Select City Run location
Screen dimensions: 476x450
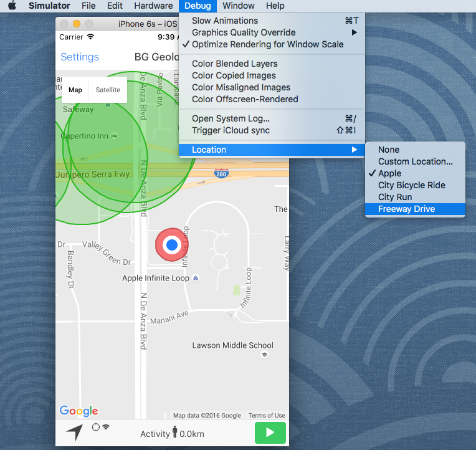click(x=415, y=197)
